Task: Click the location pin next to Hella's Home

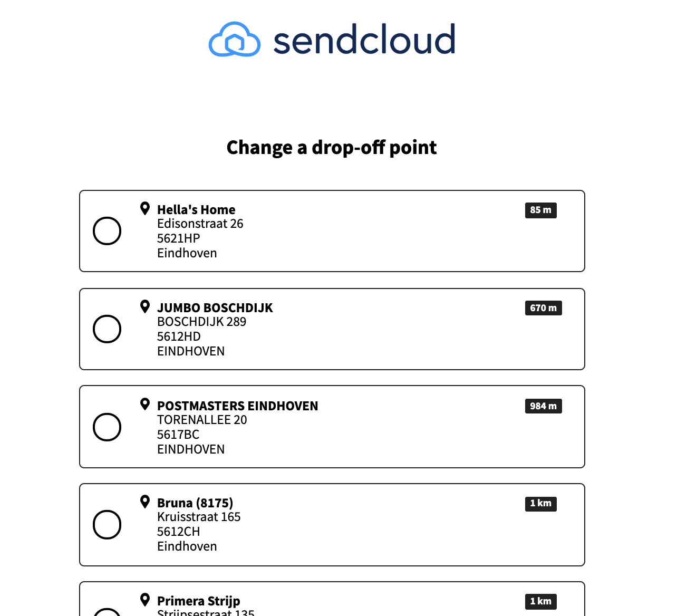Action: (x=145, y=208)
